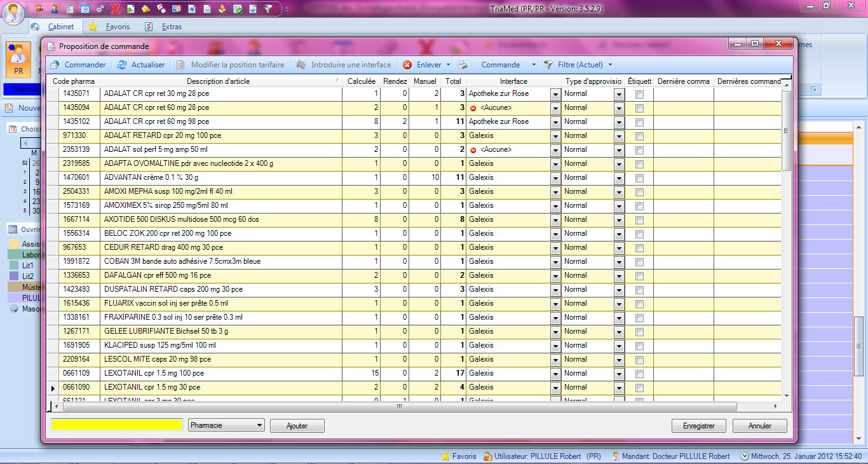
Task: Switch to the Cabinet ribbon tab
Action: pos(55,27)
